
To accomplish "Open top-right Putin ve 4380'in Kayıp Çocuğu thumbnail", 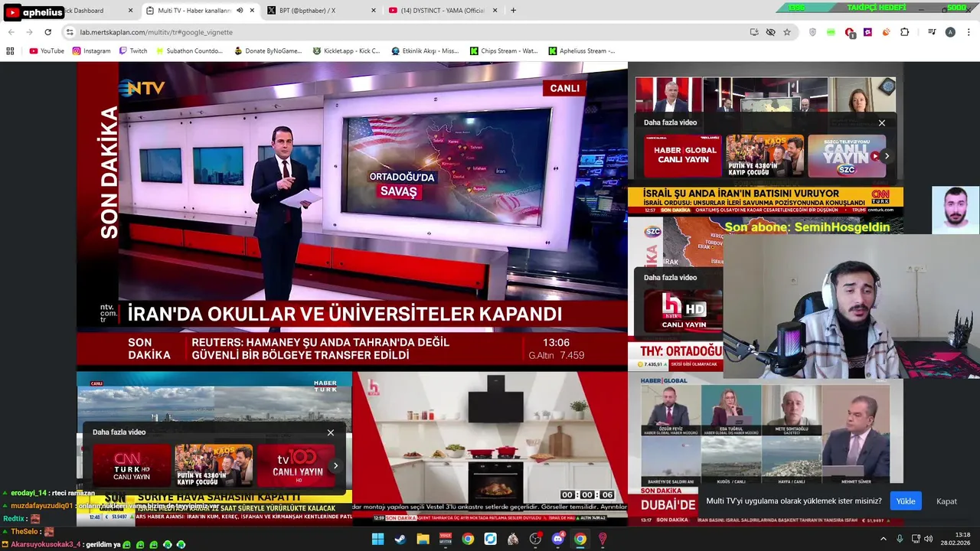I will click(765, 156).
